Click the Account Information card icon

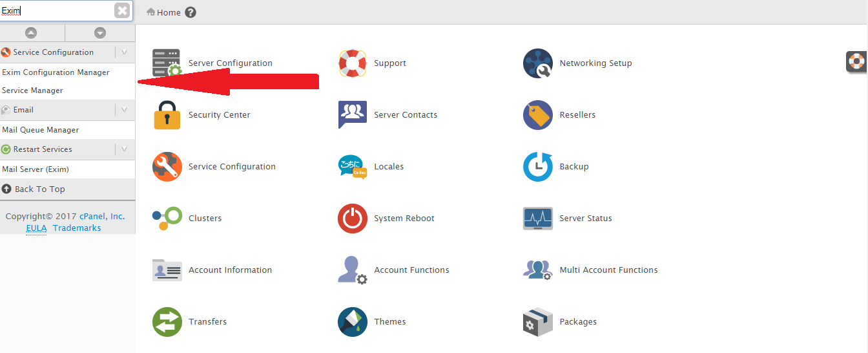[x=167, y=270]
